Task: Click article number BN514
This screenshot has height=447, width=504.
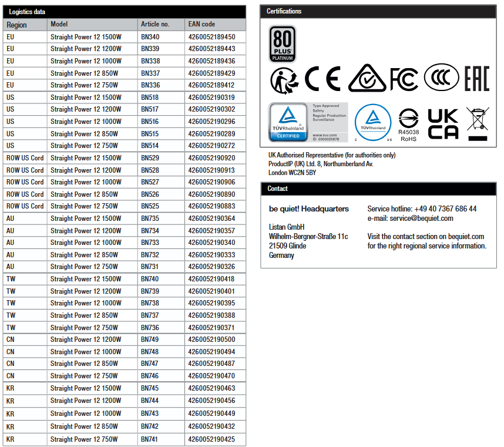Action: point(150,146)
